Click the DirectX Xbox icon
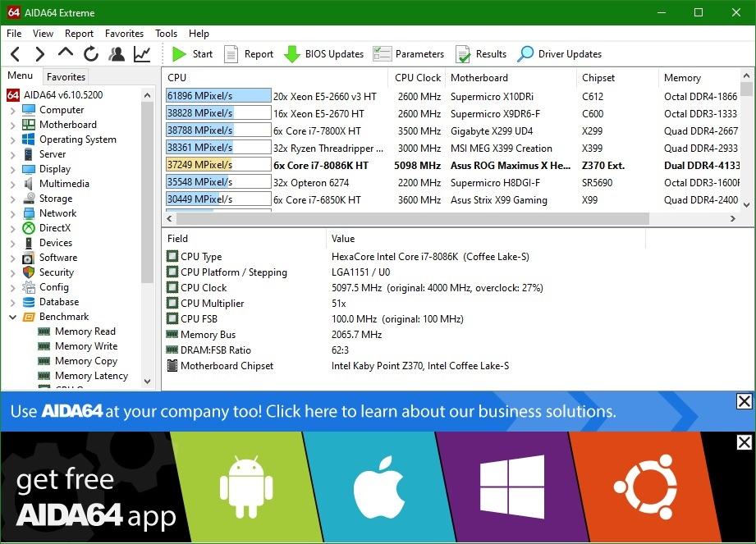 click(29, 228)
